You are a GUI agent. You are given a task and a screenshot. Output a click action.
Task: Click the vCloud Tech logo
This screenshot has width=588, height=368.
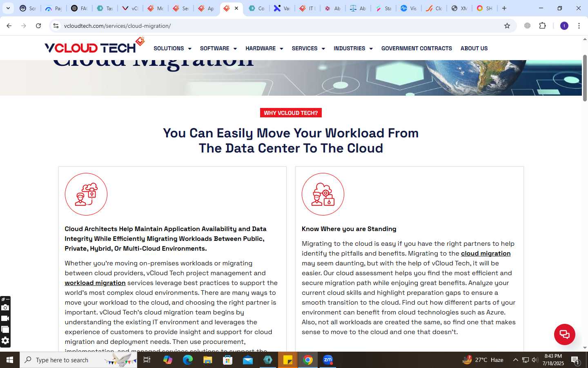(x=95, y=46)
